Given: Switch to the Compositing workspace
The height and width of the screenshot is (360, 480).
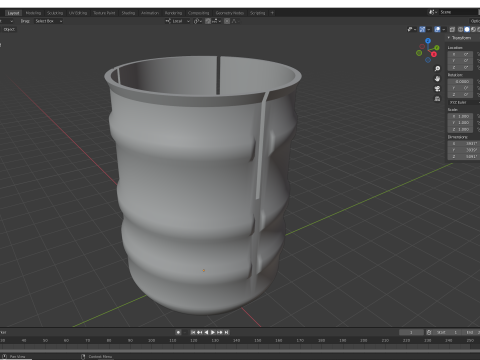Looking at the screenshot, I should pos(198,13).
